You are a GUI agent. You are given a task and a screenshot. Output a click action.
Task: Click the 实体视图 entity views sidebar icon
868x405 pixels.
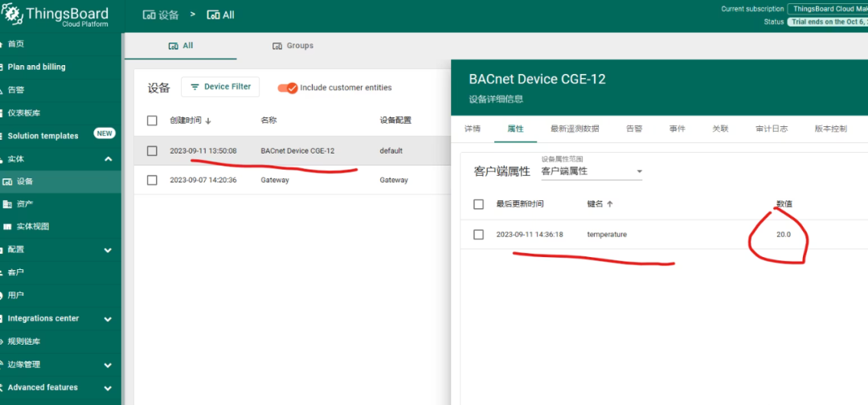tap(7, 227)
